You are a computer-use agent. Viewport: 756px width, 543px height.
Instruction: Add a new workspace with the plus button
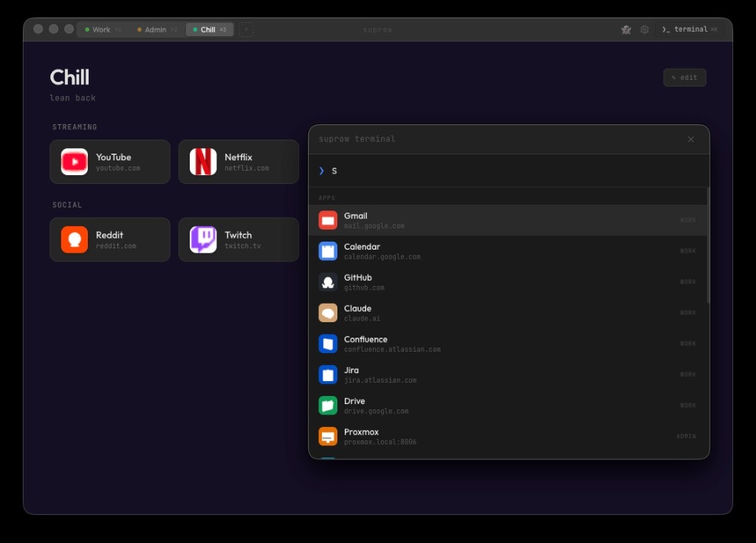point(246,30)
